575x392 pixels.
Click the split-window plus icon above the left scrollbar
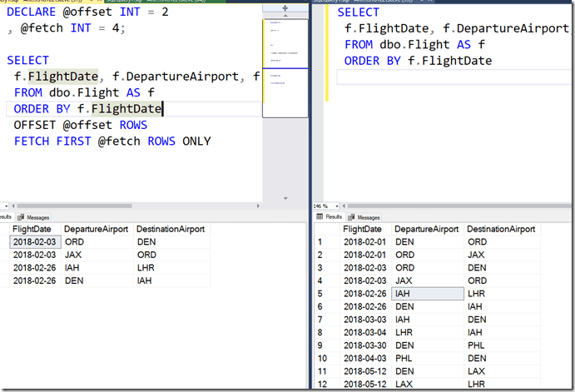(285, 8)
